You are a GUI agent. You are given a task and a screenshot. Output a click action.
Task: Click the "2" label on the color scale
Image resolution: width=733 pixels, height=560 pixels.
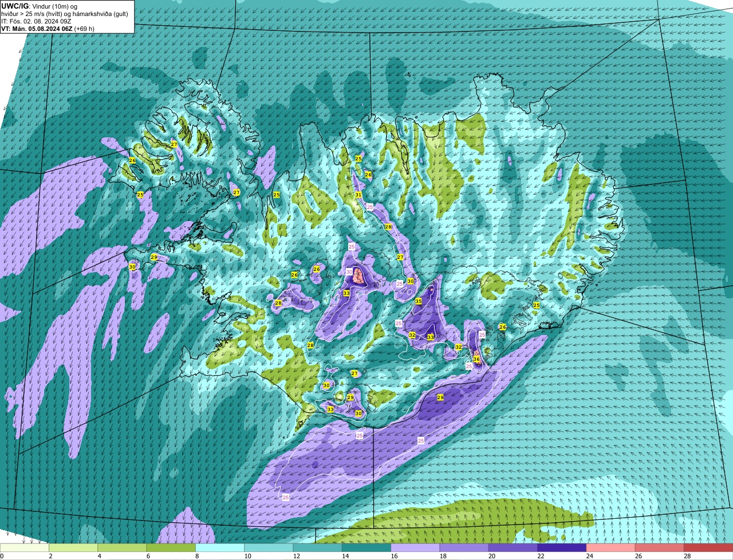(50, 556)
